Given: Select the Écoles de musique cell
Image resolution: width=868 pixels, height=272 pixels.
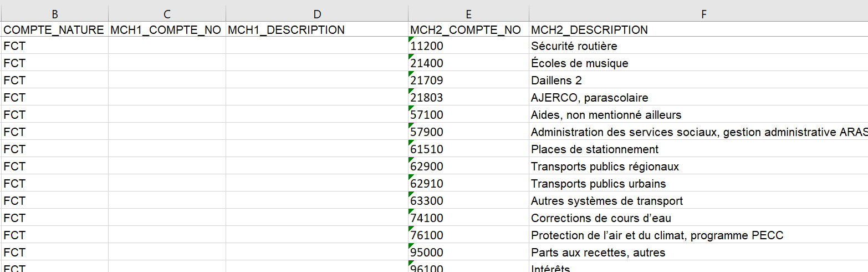Looking at the screenshot, I should coord(698,63).
